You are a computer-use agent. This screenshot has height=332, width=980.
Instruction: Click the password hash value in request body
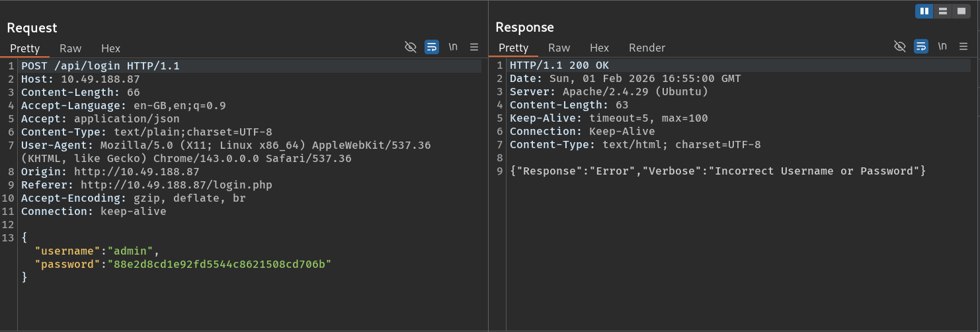point(219,265)
